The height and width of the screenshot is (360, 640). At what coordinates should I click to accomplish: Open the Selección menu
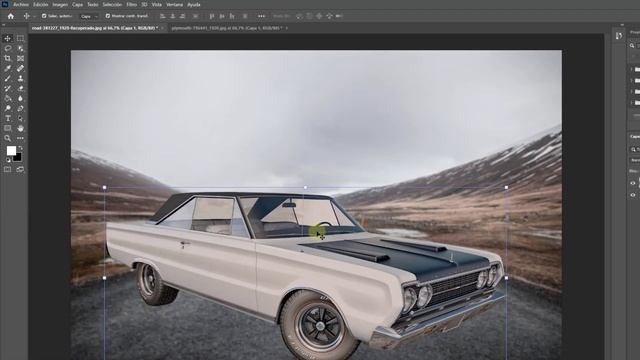tap(112, 4)
